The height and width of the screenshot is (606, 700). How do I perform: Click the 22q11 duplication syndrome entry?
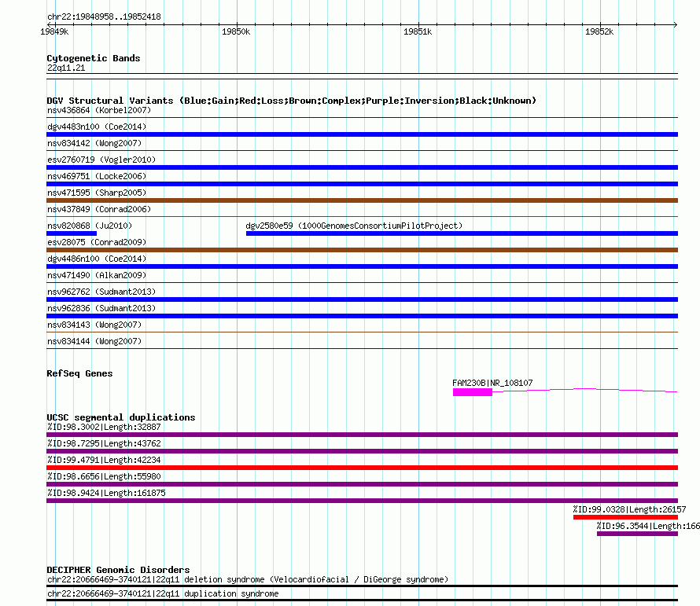pos(163,594)
